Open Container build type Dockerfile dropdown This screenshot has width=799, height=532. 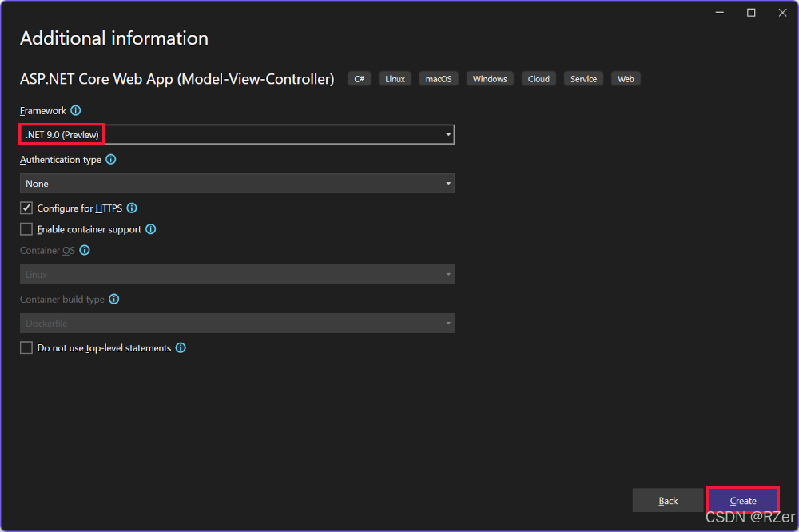tap(237, 323)
